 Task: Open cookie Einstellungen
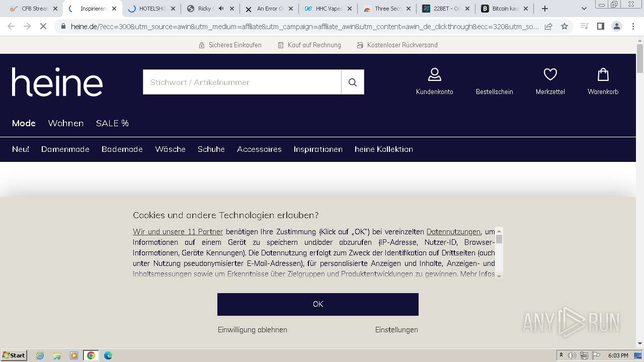396,330
